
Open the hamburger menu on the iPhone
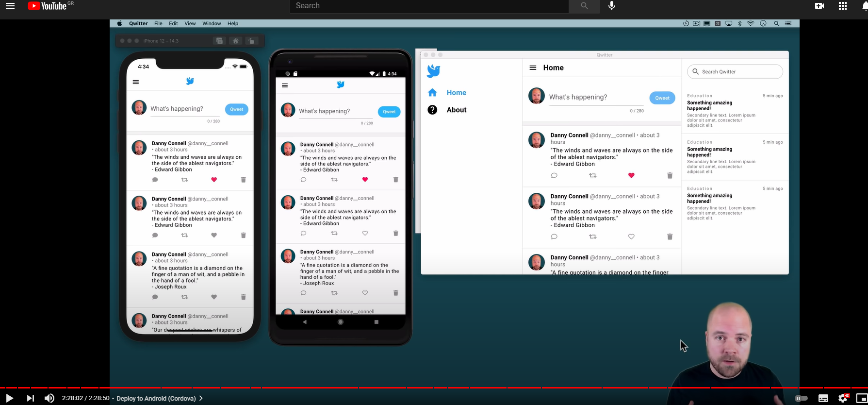click(x=136, y=82)
